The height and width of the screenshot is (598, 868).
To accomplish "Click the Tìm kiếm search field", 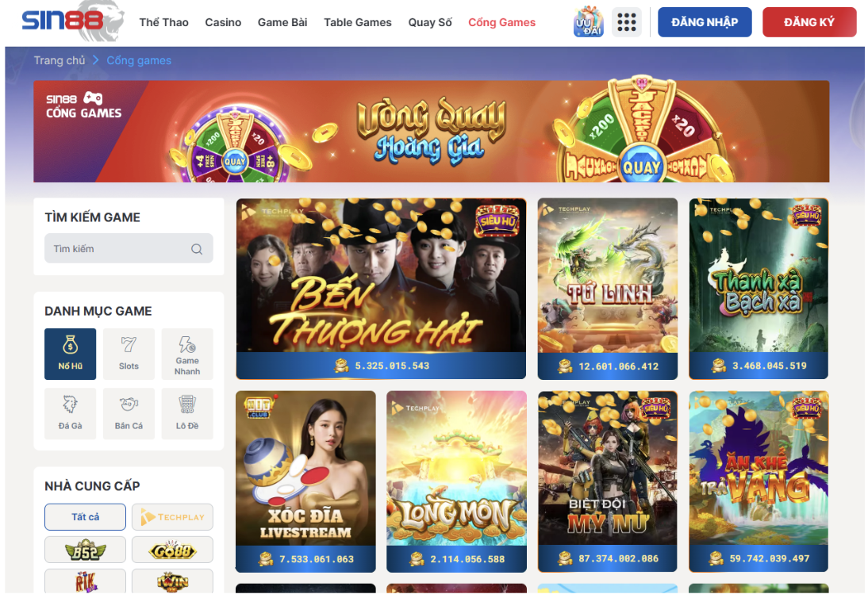I will coord(129,248).
